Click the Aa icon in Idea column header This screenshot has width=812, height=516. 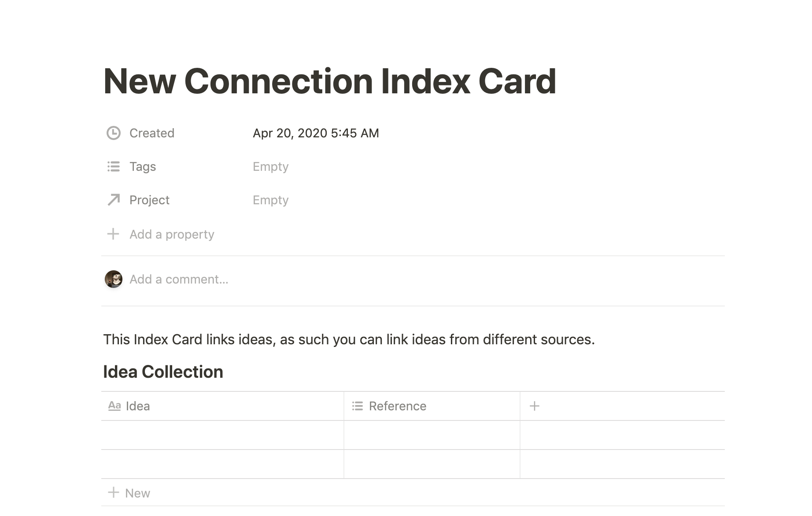[114, 406]
